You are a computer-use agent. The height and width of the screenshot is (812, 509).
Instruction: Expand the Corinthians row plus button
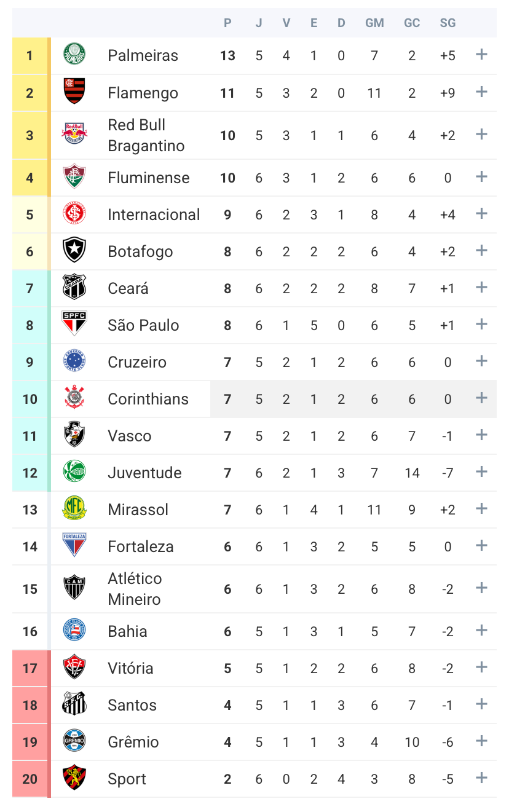tap(481, 398)
